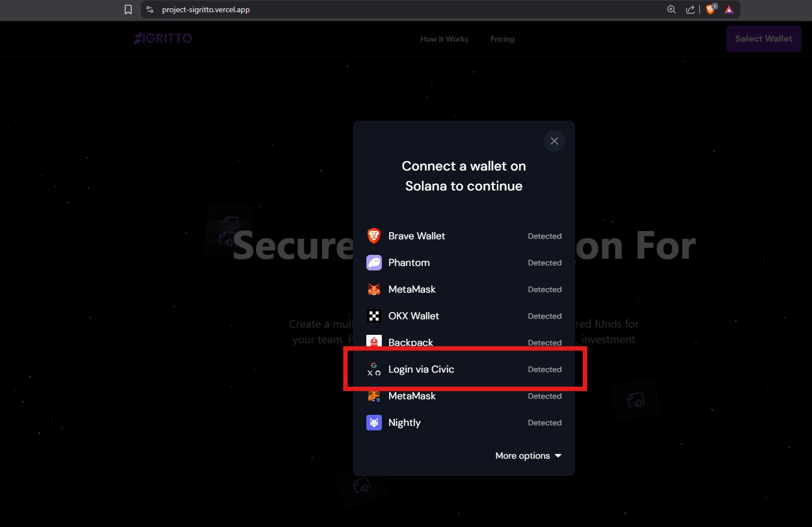This screenshot has height=527, width=812.
Task: Click the Backpack red icon
Action: click(374, 341)
